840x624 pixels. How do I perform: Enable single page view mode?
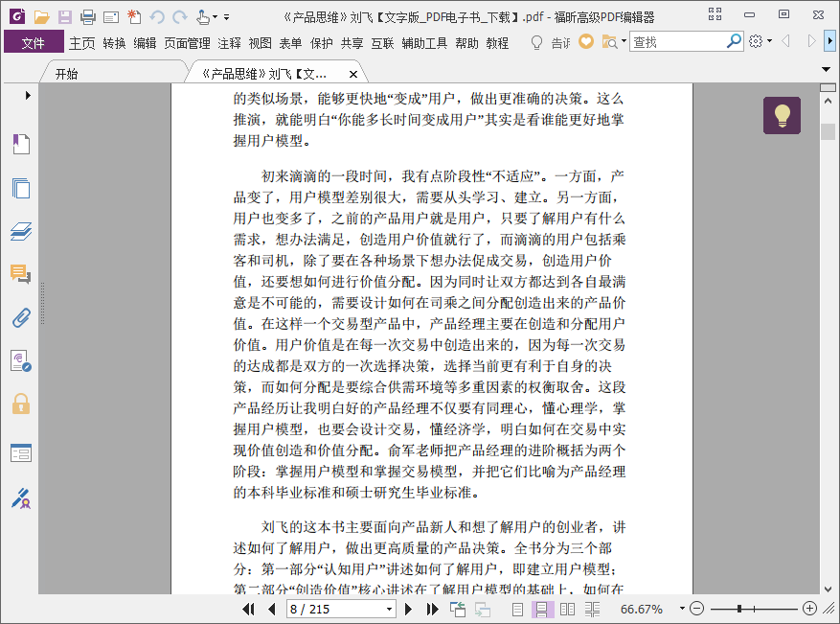coord(517,609)
